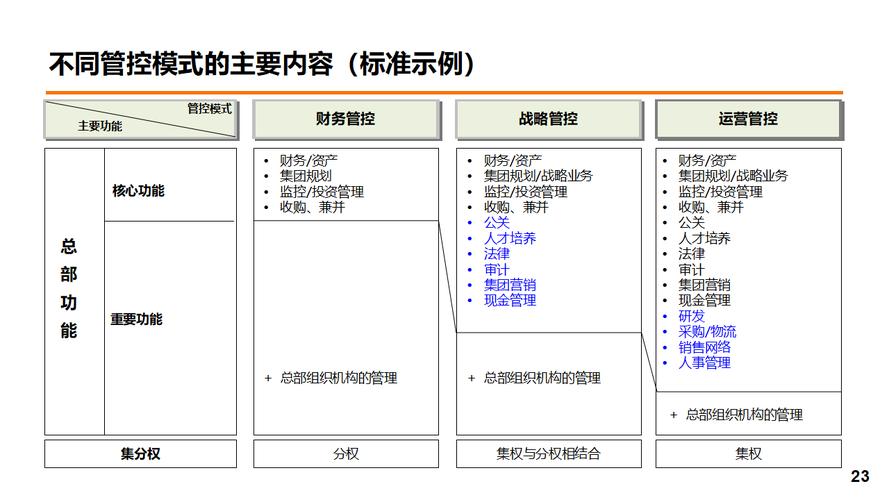This screenshot has height=500, width=889.
Task: Select black 公关 in the 运营管控 column
Action: coord(691,223)
